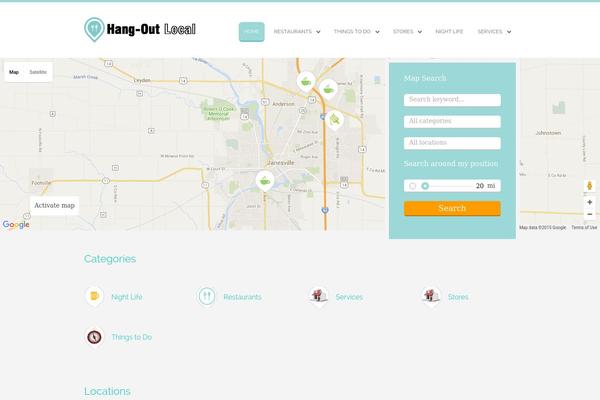Click the Google logo on map
Screen dimensions: 600x400
pyautogui.click(x=16, y=225)
